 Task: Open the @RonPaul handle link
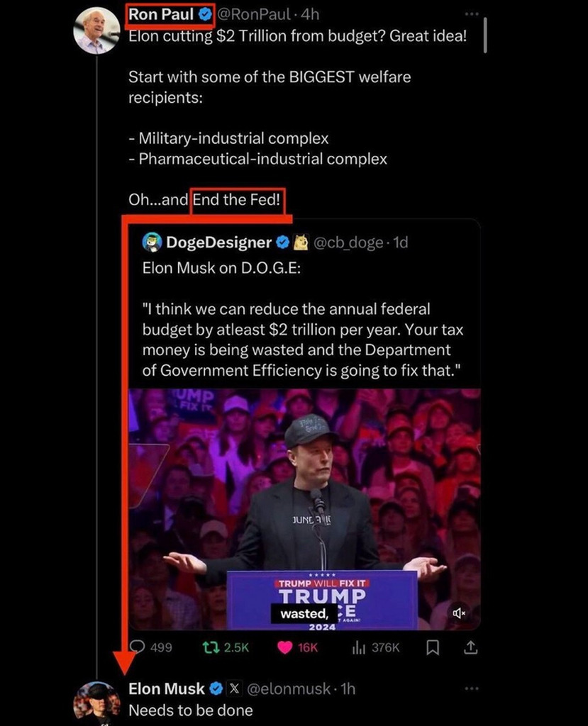[x=255, y=14]
